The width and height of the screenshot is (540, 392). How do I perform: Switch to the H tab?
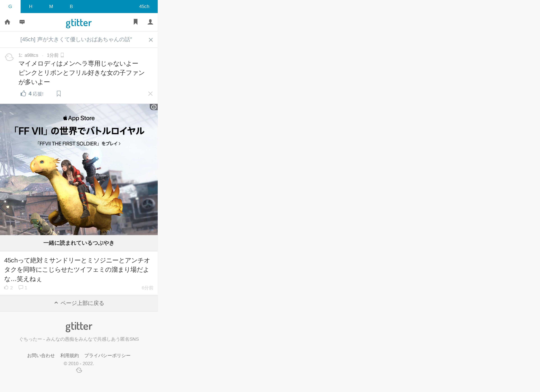[x=30, y=6]
